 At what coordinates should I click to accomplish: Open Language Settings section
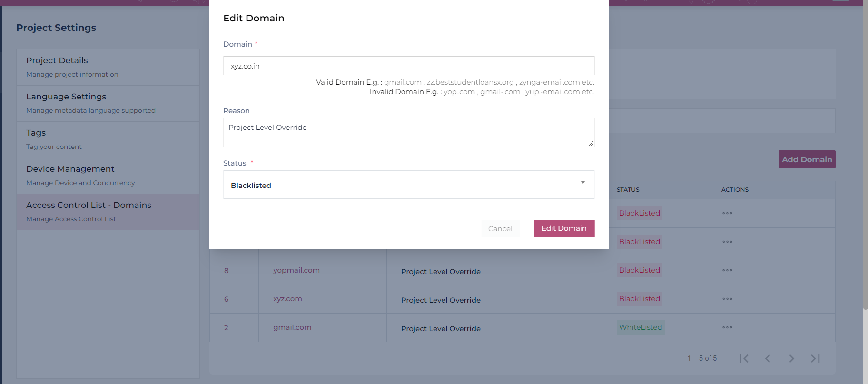(x=108, y=103)
